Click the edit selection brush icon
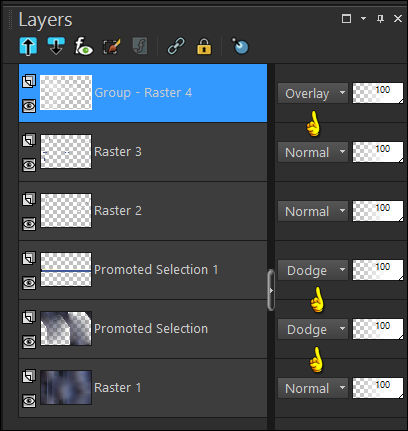Image resolution: width=408 pixels, height=431 pixels. pyautogui.click(x=112, y=46)
